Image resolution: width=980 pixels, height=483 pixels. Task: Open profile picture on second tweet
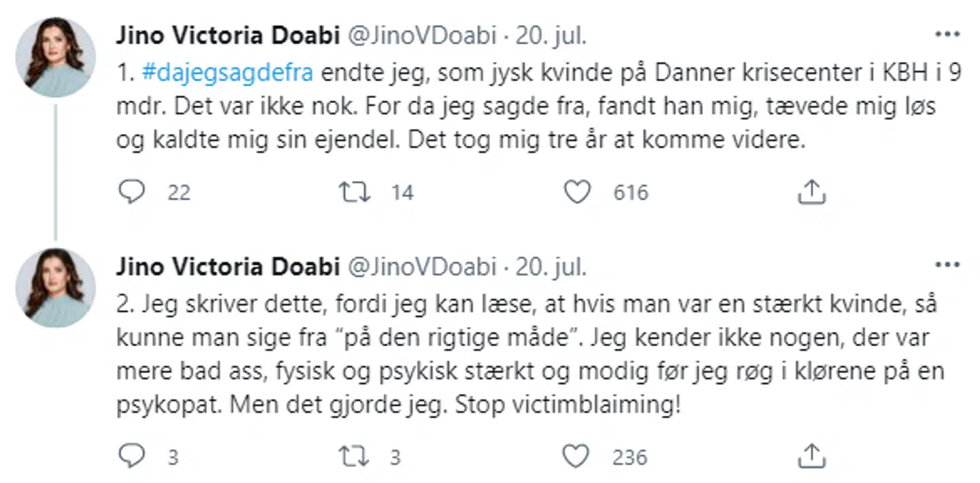[55, 287]
